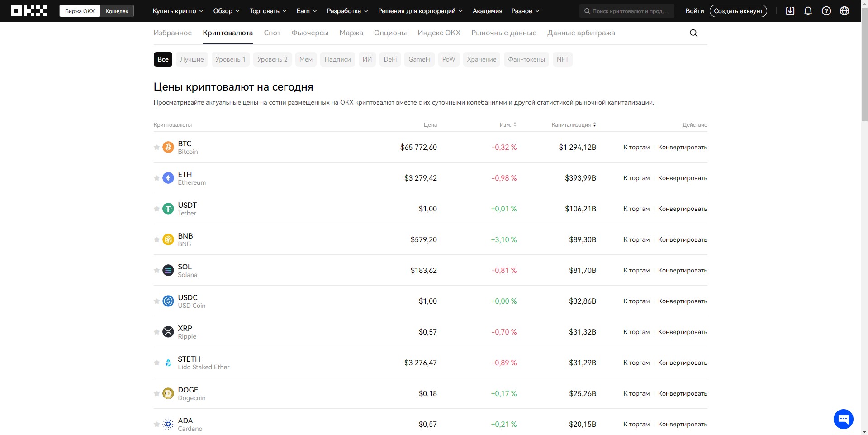Expand the Разное menu
This screenshot has width=868, height=435.
coord(525,11)
